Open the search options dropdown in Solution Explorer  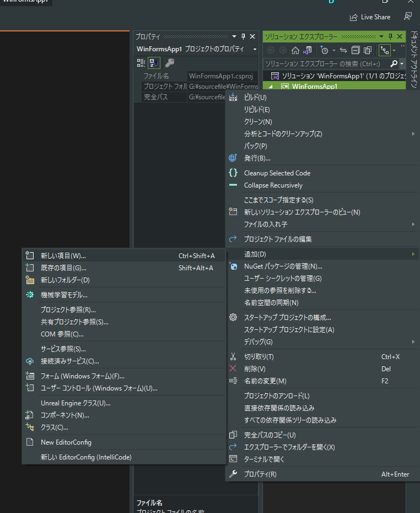[402, 63]
